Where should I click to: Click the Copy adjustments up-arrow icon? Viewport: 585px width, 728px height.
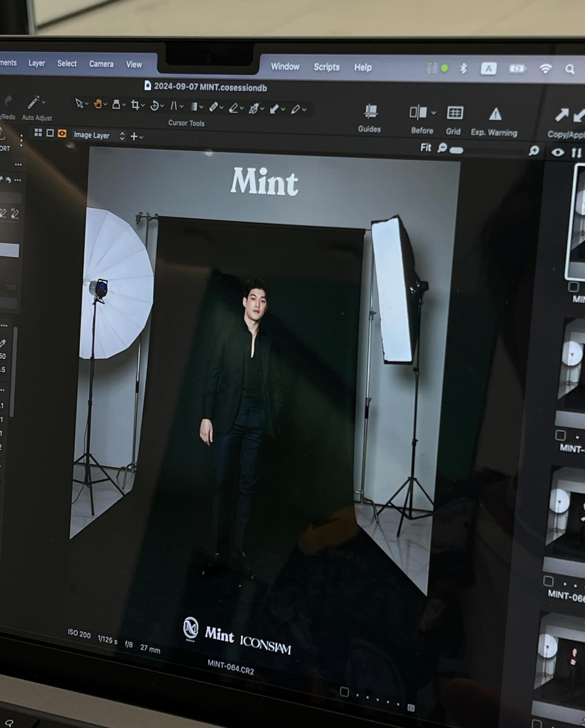[562, 115]
